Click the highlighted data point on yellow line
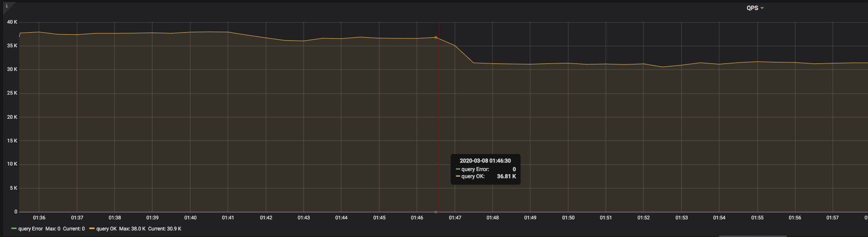 436,37
